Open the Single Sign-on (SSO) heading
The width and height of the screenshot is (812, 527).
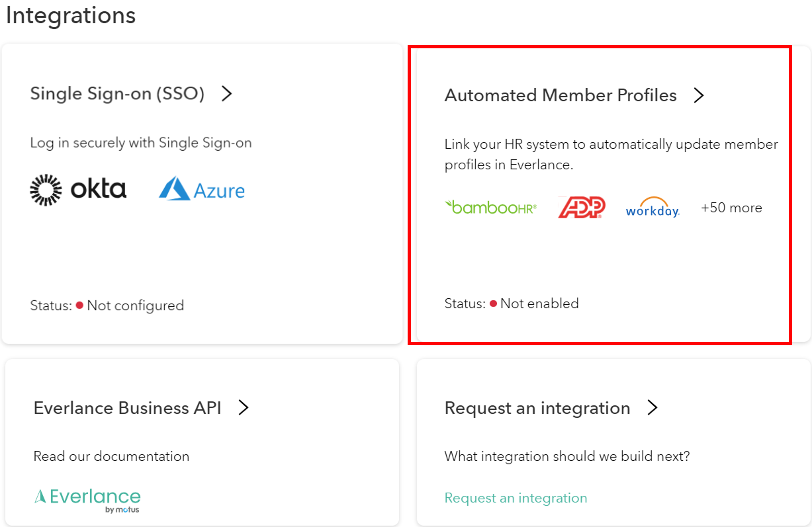(x=117, y=94)
